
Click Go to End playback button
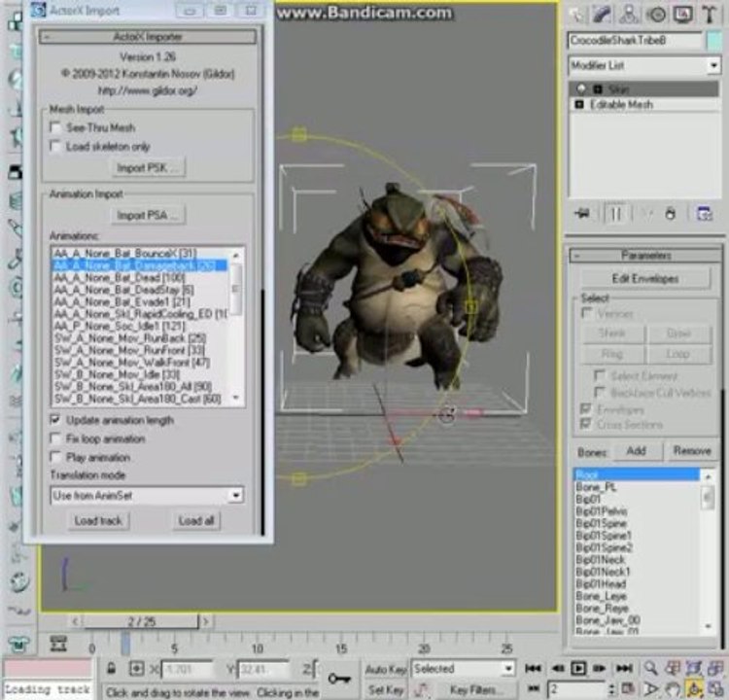click(x=623, y=668)
